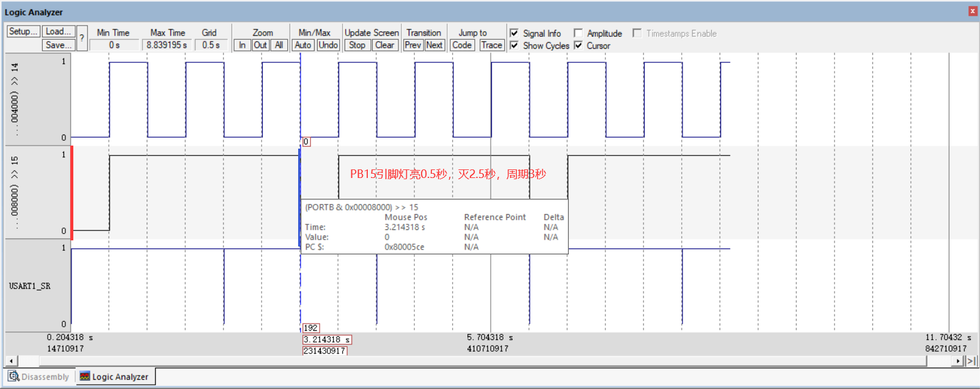Jump to Code
The width and height of the screenshot is (980, 389).
pos(462,45)
